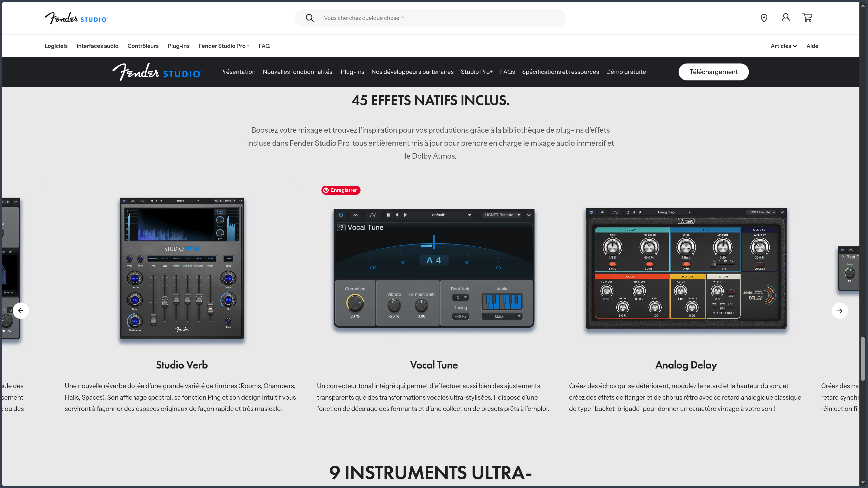Go to Démo gratuite section
Image resolution: width=868 pixels, height=488 pixels.
pyautogui.click(x=626, y=72)
